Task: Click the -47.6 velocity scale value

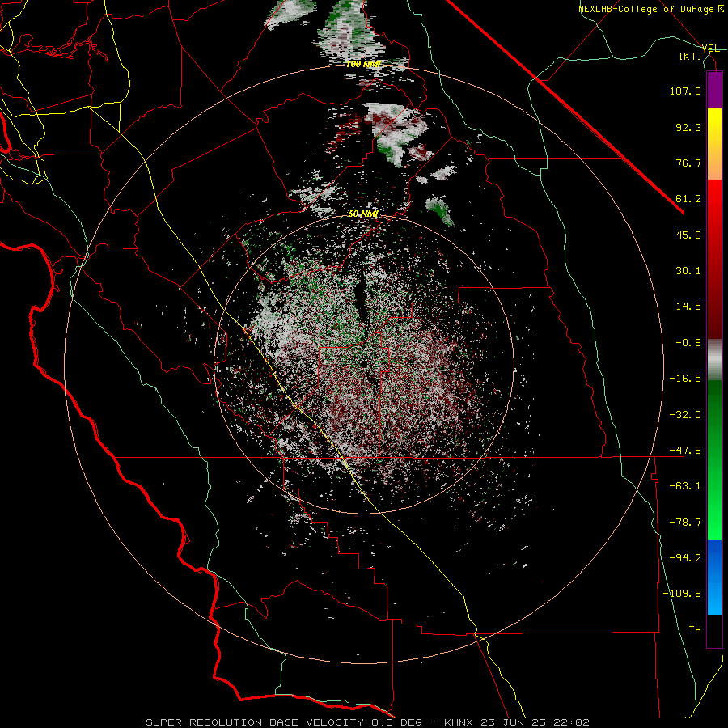Action: coord(685,451)
